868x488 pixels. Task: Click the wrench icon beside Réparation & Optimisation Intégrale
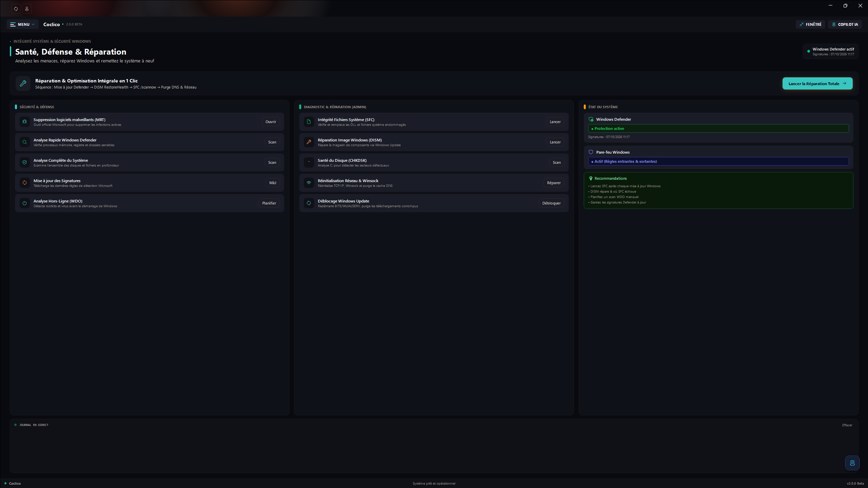(x=23, y=83)
